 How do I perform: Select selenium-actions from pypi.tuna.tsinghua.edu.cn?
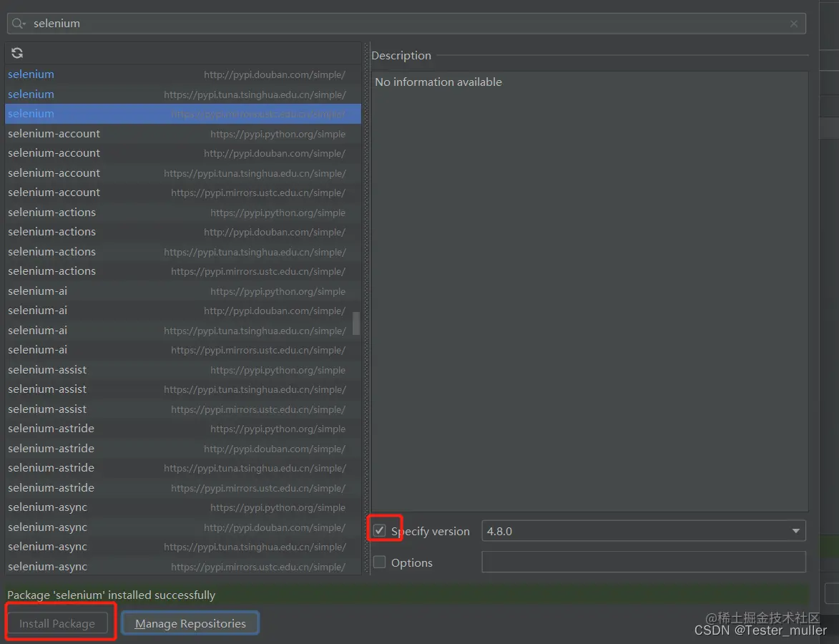click(183, 252)
